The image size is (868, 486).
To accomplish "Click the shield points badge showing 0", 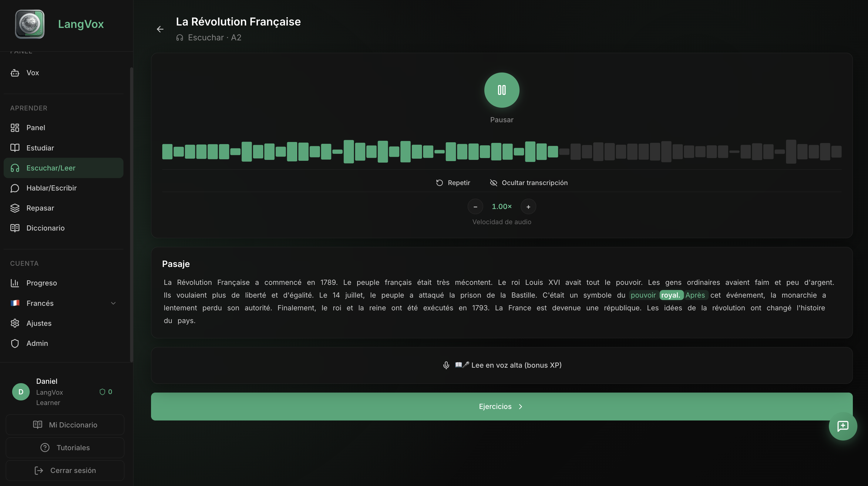I will [106, 392].
